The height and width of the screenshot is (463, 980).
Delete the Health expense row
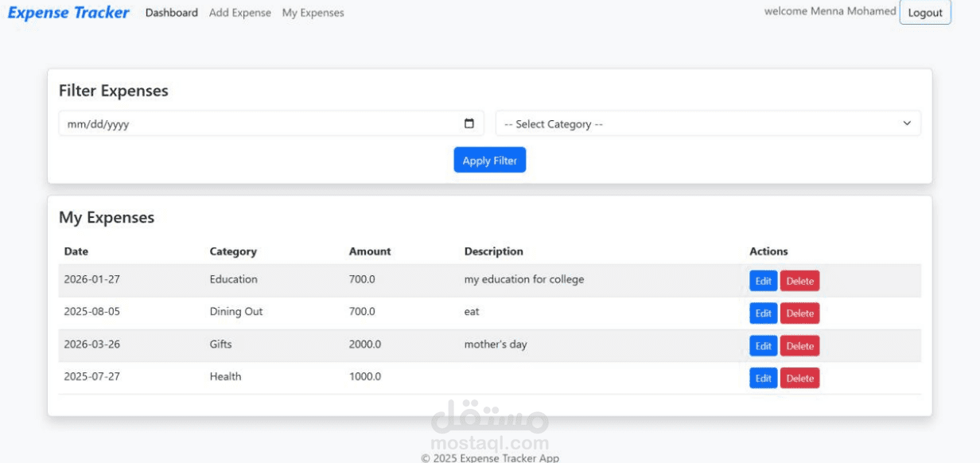799,378
